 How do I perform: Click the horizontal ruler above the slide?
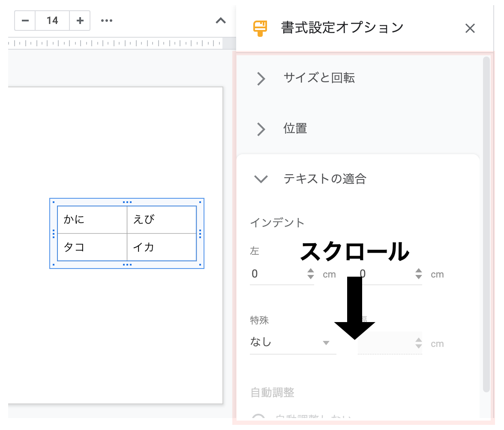coord(115,43)
